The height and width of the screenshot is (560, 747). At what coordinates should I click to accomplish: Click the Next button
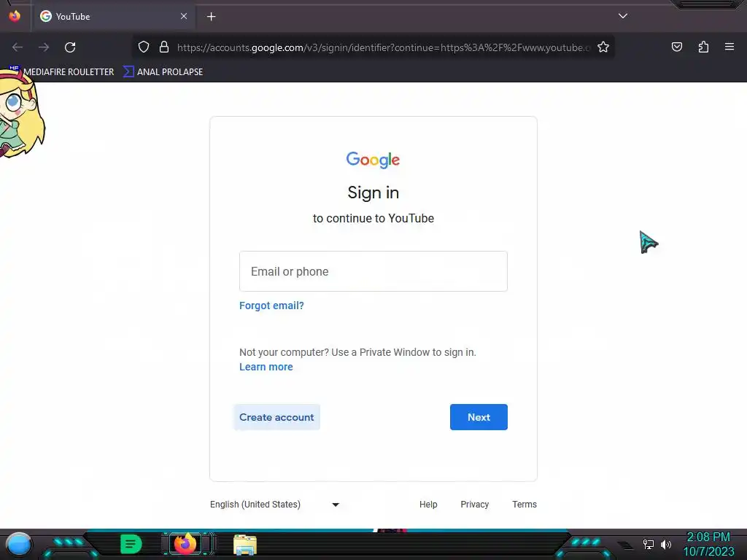[x=479, y=417]
